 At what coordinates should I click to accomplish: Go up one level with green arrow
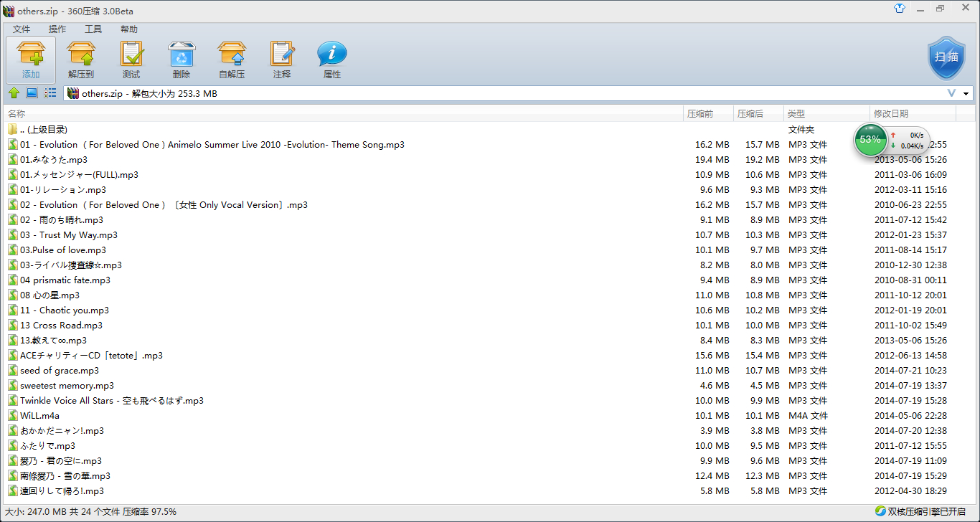14,93
